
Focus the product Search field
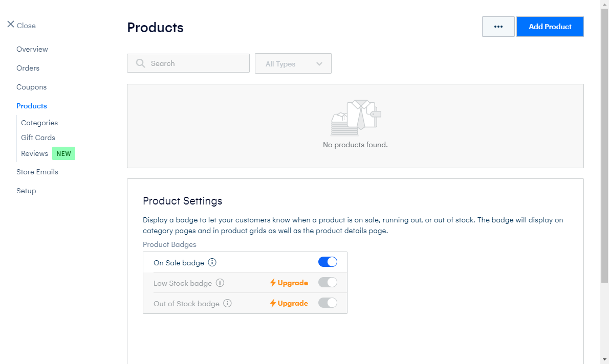pos(188,63)
